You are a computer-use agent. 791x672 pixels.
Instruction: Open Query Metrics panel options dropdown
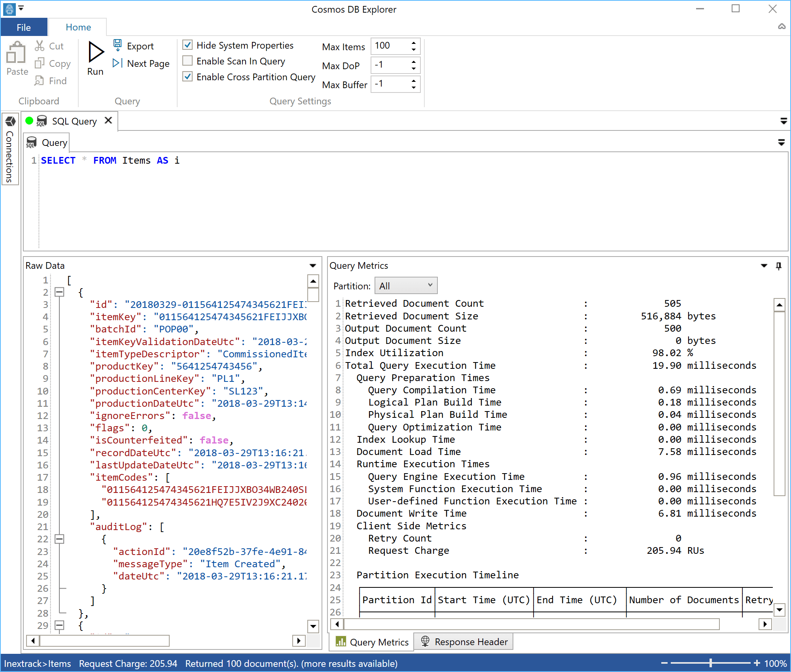pos(764,266)
